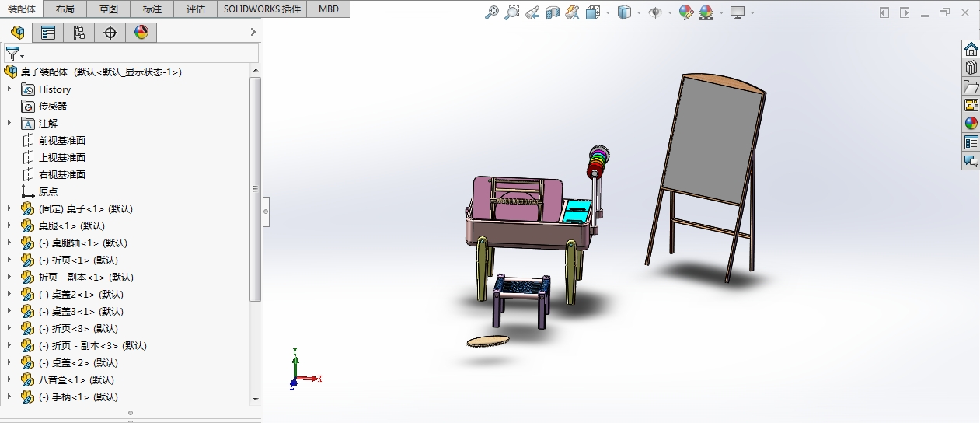Expand 折页 - 副本<1> component
This screenshot has width=980, height=423.
point(10,278)
